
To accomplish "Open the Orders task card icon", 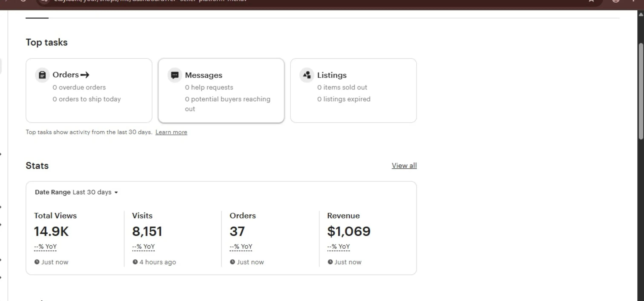I will (x=42, y=75).
